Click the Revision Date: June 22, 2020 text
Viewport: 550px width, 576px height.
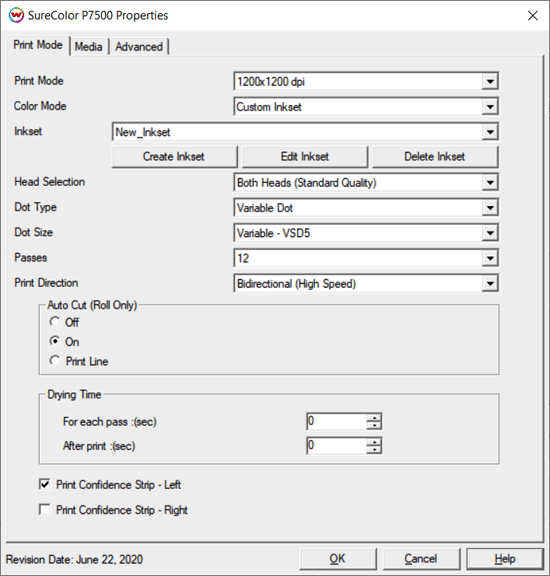(74, 559)
